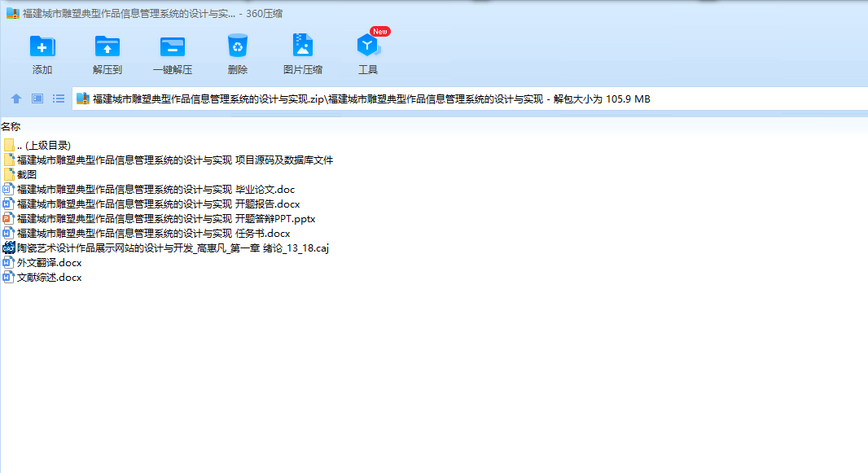
Task: Click the 添加 (Add) toolbar icon
Action: pyautogui.click(x=42, y=46)
